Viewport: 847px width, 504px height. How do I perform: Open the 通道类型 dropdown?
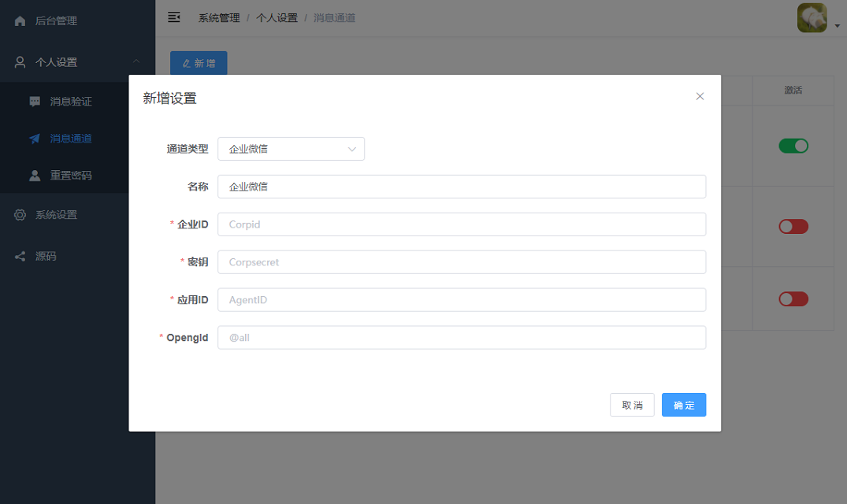coord(291,149)
